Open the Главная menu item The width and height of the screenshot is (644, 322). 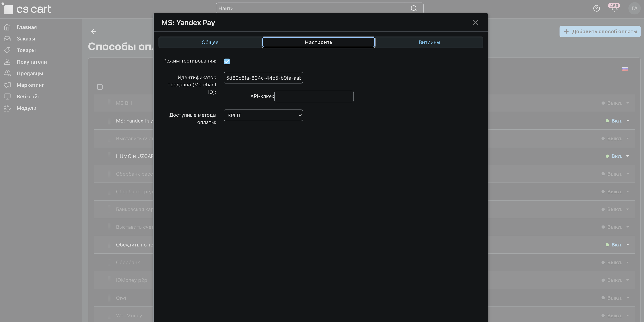click(x=26, y=27)
